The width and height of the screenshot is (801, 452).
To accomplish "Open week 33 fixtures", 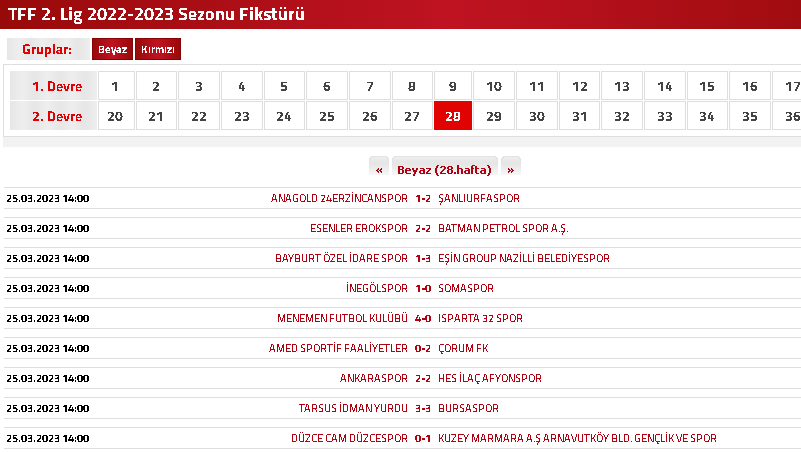I will pyautogui.click(x=665, y=116).
